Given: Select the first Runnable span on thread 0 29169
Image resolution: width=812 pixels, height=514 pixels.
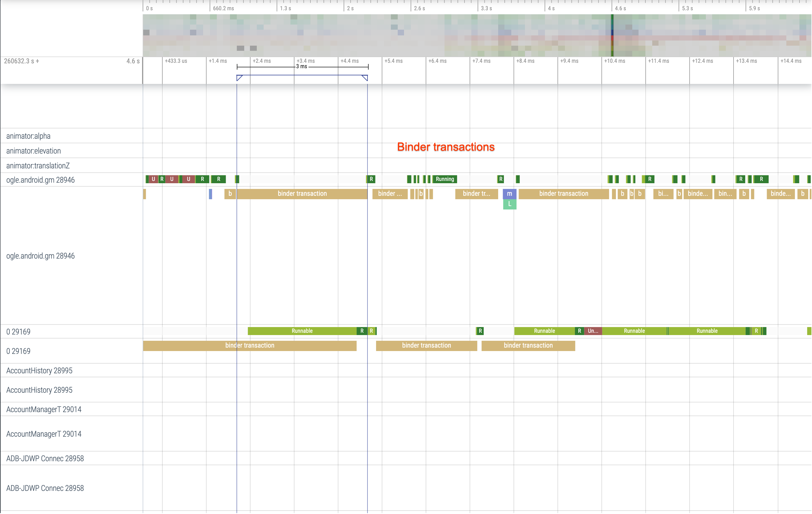Looking at the screenshot, I should [302, 331].
